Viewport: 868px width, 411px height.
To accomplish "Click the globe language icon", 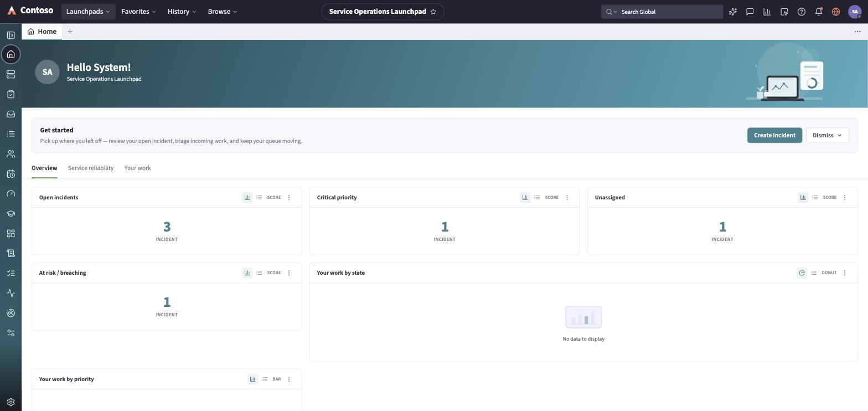I will pyautogui.click(x=836, y=12).
